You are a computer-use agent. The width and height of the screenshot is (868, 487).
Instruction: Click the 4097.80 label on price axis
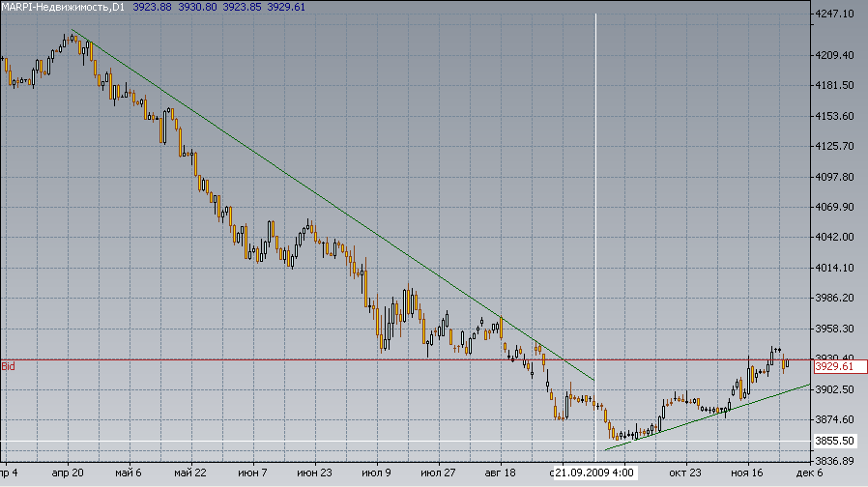[x=833, y=177]
